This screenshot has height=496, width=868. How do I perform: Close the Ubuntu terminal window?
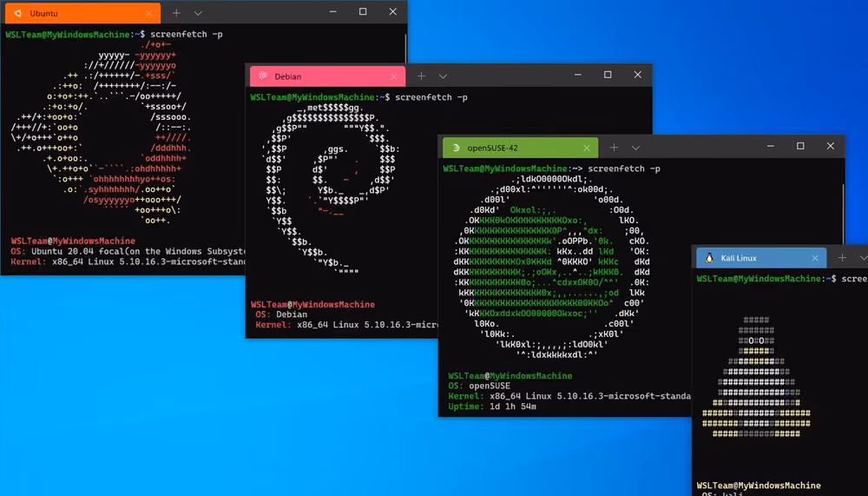[392, 11]
